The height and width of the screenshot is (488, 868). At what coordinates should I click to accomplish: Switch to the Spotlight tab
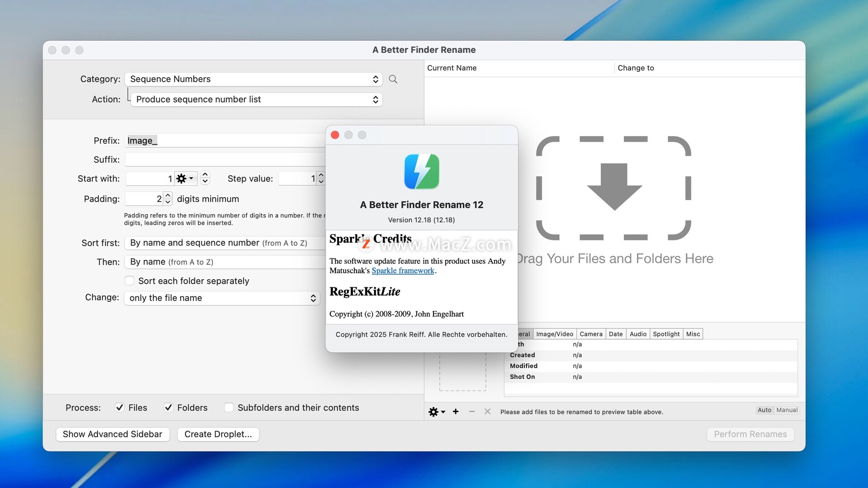[665, 334]
